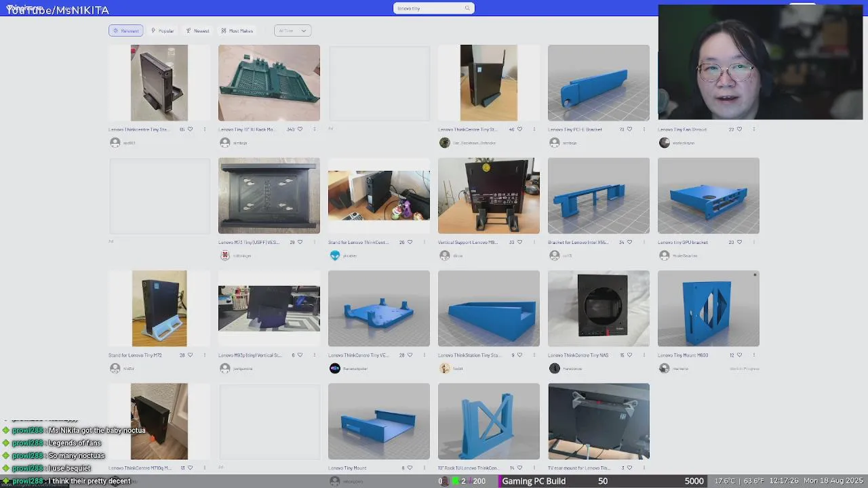This screenshot has width=868, height=488.
Task: Like the Lenovo Tiny Mount M600 model
Action: point(739,354)
